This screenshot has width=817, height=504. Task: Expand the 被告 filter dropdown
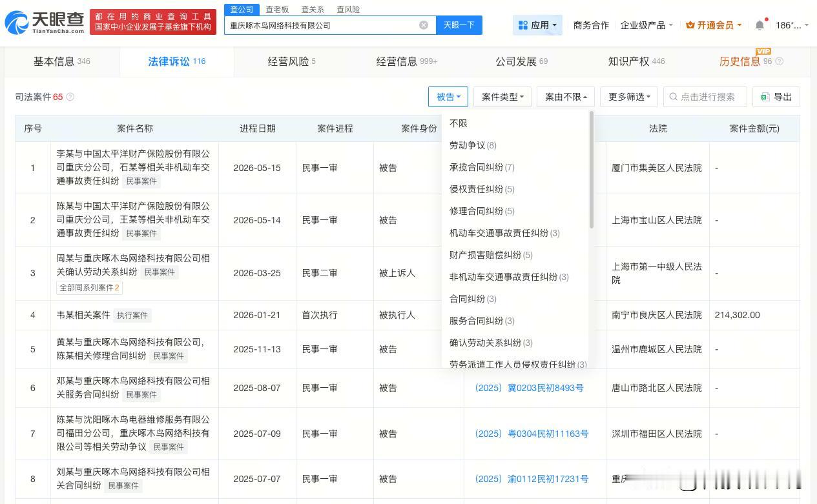(x=448, y=97)
